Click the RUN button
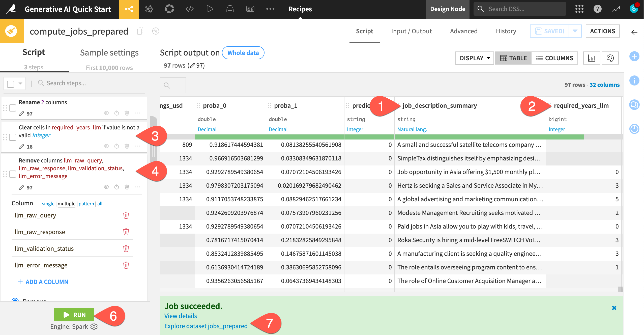This screenshot has height=335, width=644. pos(74,315)
